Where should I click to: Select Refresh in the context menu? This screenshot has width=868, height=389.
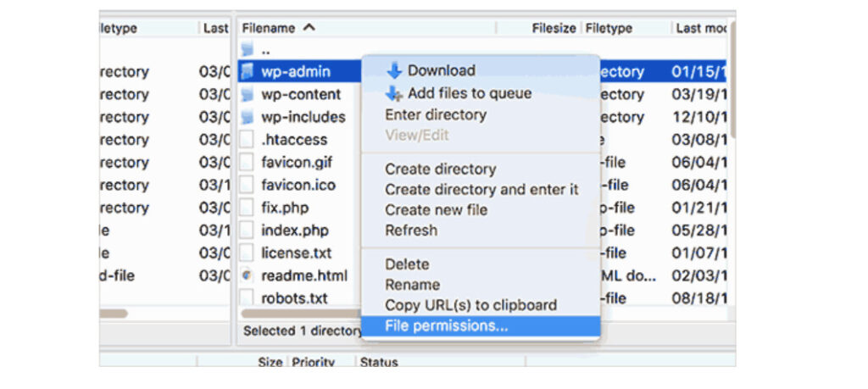(x=481, y=231)
